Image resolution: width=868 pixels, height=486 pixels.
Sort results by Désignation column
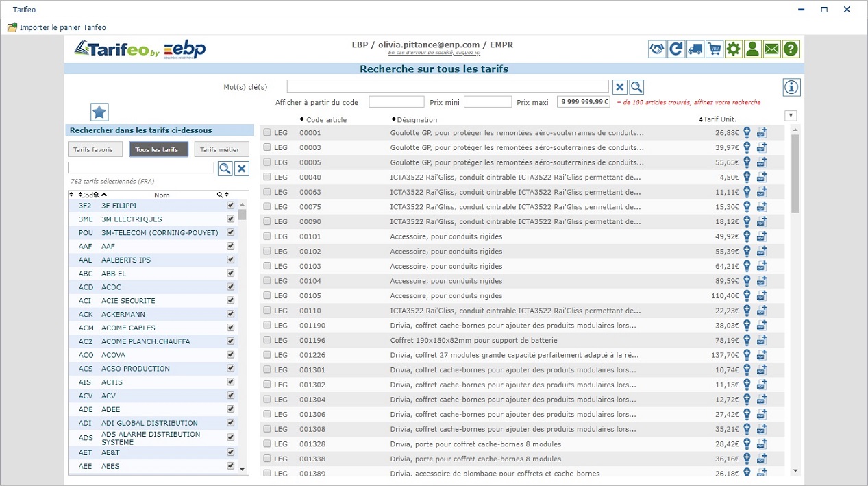pyautogui.click(x=414, y=120)
